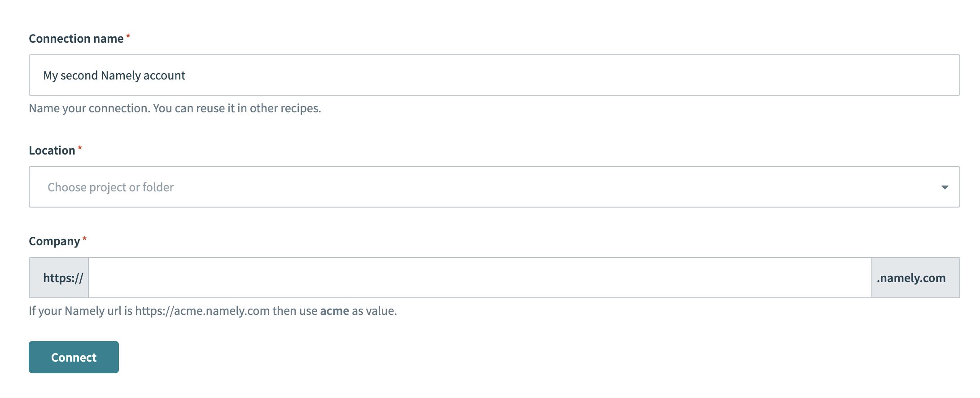Select the "Choose project or folder" placeholder
The width and height of the screenshot is (980, 398).
pos(110,187)
